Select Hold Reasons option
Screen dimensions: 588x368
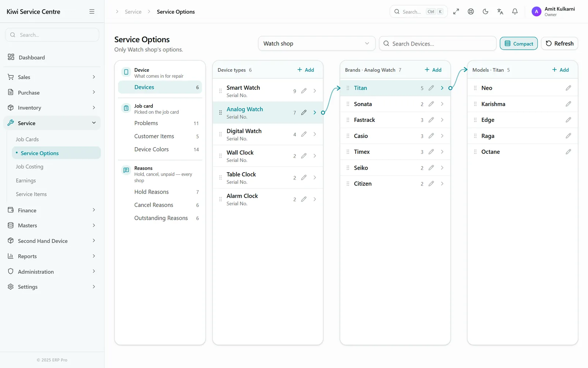(160, 192)
